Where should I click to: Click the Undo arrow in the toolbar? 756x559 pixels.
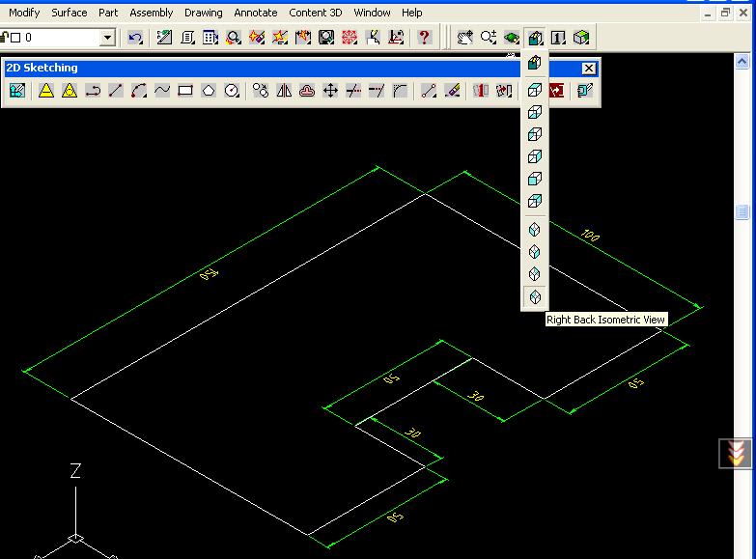[x=135, y=38]
